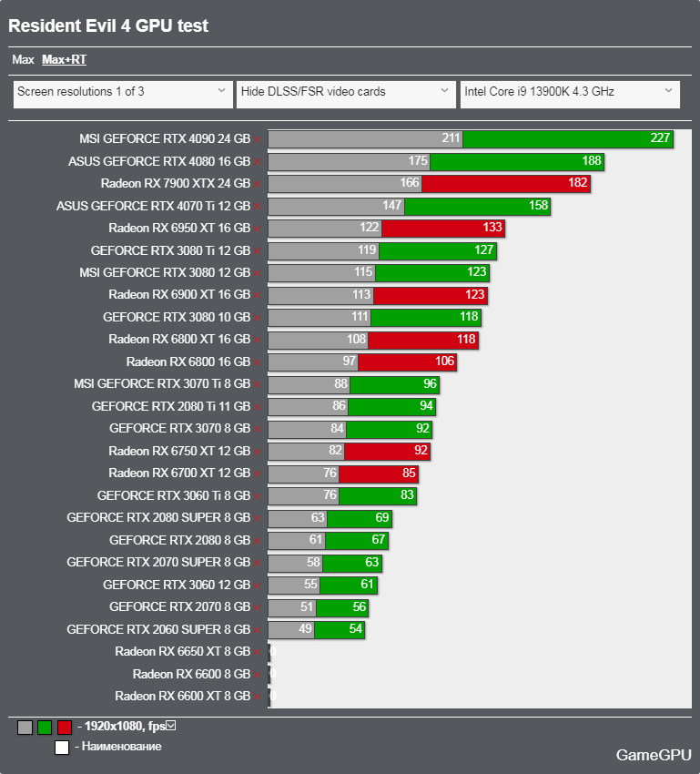Remove GEFORCE RTX 3080 Ti 12 GB row
This screenshot has height=774, width=700.
(x=257, y=251)
